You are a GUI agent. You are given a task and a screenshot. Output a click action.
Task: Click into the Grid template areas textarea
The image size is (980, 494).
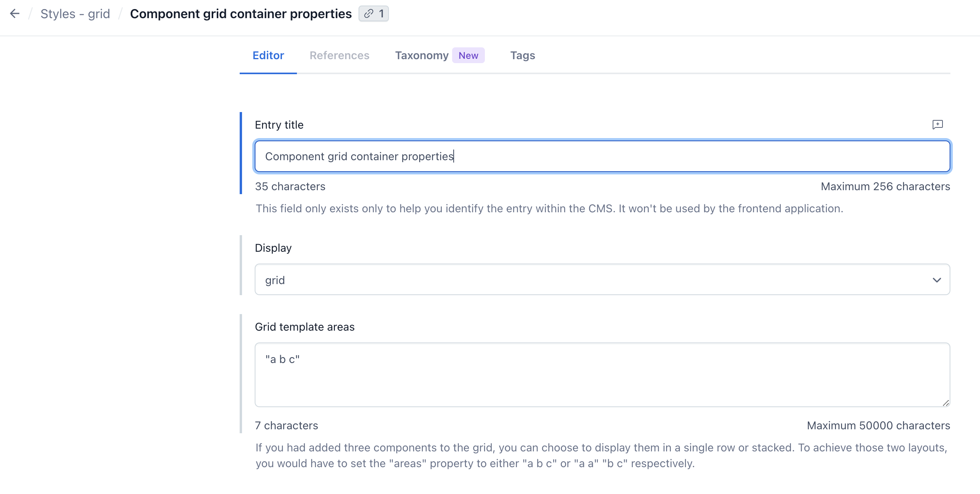tap(602, 375)
